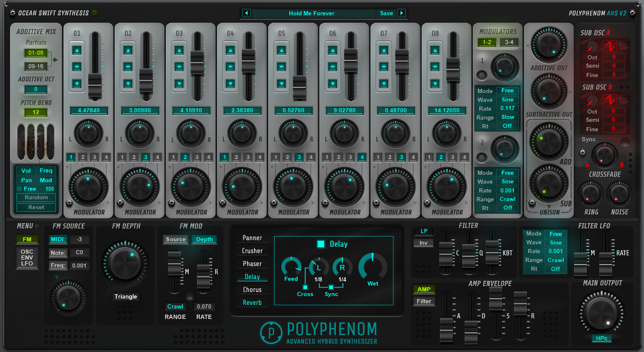The width and height of the screenshot is (644, 352).
Task: Go to previous preset with left arrow
Action: click(246, 13)
